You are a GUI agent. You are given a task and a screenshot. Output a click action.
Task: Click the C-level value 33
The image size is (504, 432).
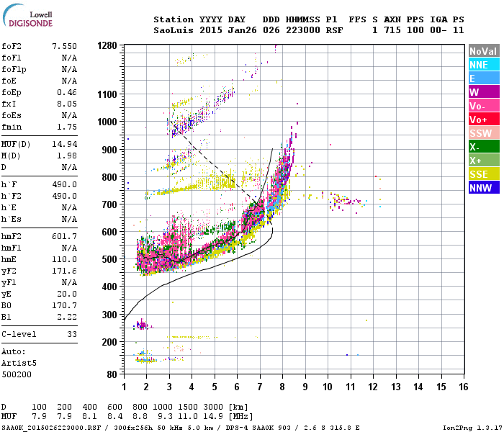pyautogui.click(x=72, y=334)
